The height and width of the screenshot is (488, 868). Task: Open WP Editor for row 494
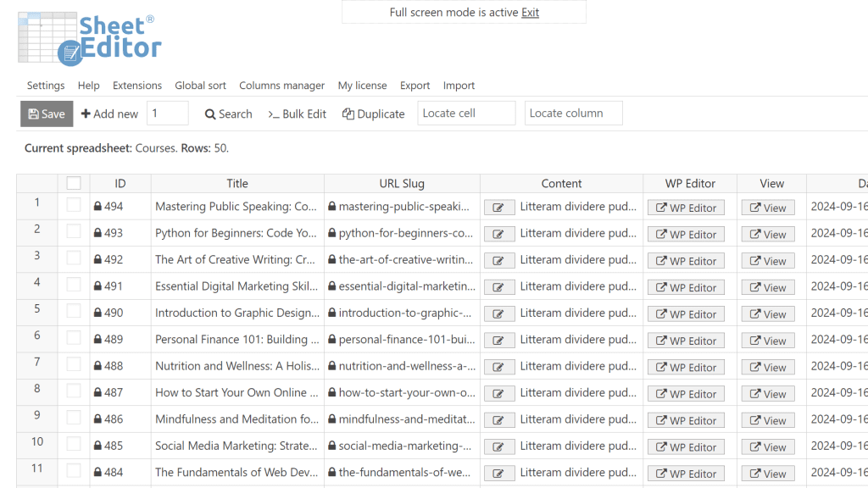[x=686, y=208]
